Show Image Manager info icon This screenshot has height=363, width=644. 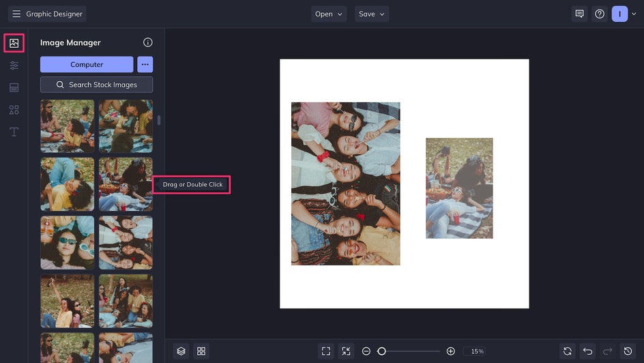(x=148, y=42)
